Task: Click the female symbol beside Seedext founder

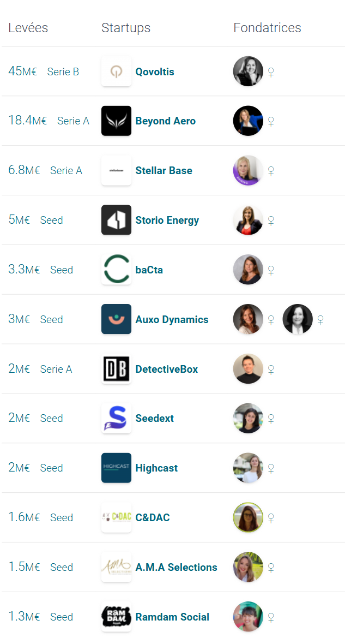Action: pos(271,419)
